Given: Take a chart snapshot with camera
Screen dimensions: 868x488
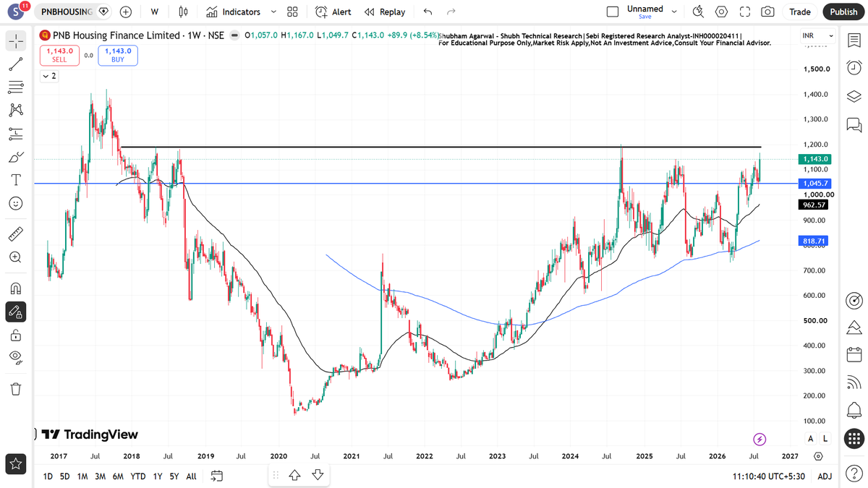Looking at the screenshot, I should pos(767,12).
